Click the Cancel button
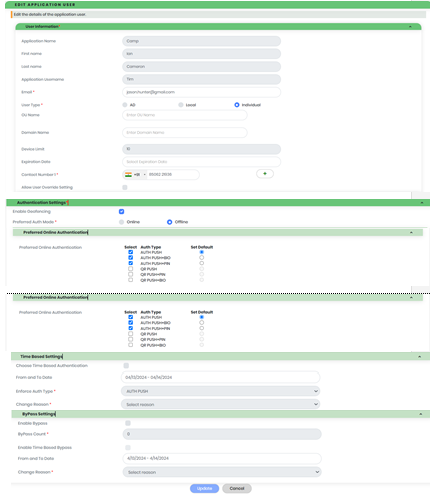The height and width of the screenshot is (497, 430). tap(237, 488)
